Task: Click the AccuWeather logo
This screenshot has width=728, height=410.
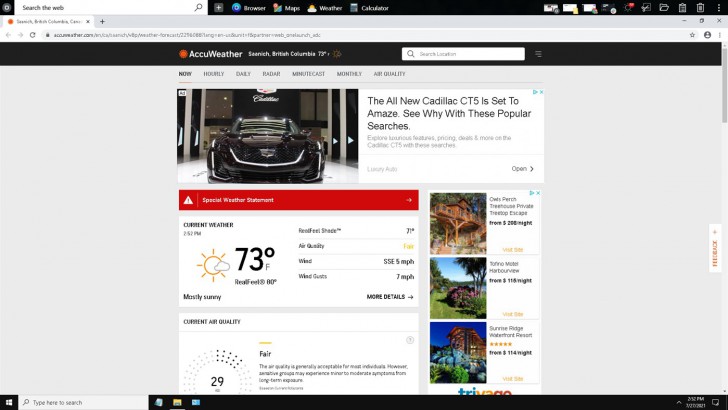Action: [x=210, y=54]
